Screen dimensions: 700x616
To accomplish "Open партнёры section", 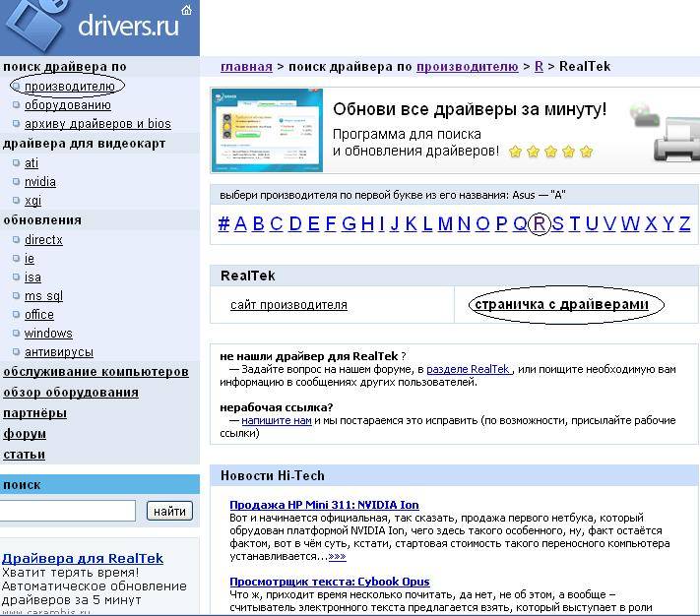I will pyautogui.click(x=34, y=413).
